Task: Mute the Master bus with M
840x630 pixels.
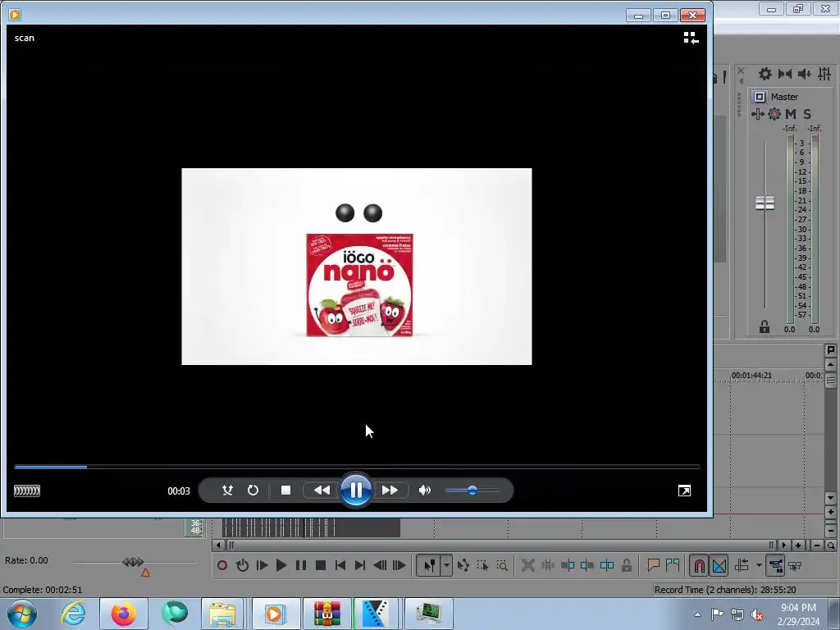Action: (x=791, y=113)
